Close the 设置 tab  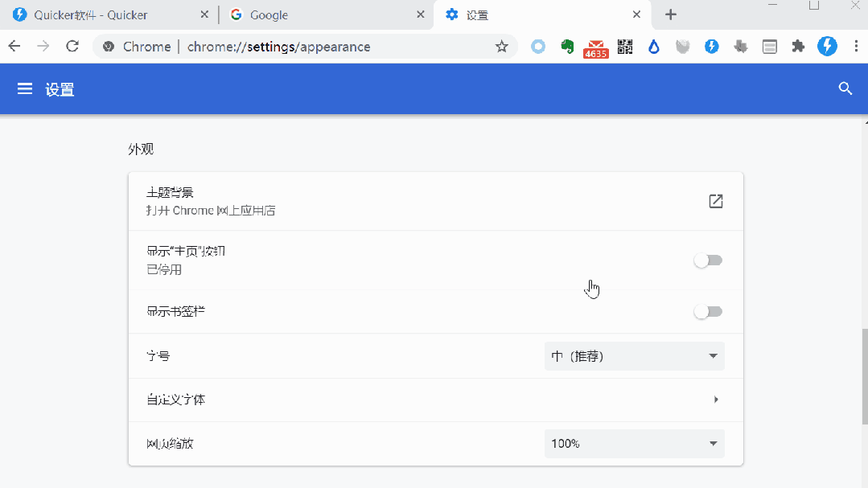[636, 14]
